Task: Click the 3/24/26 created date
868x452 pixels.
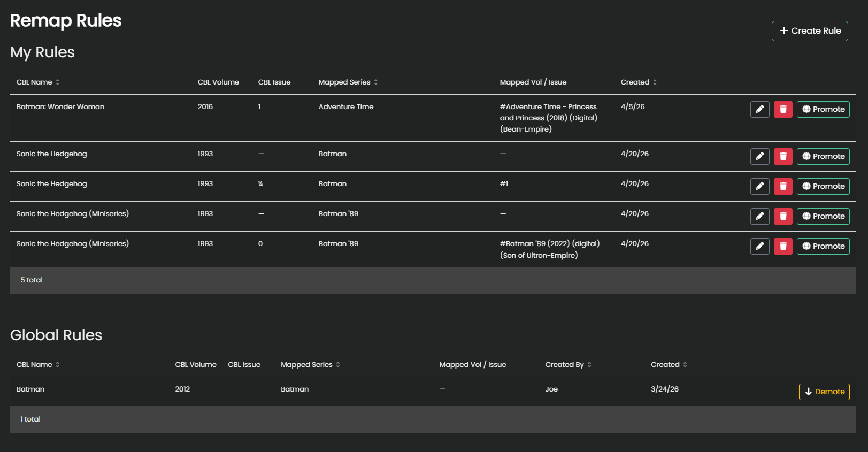Action: tap(665, 389)
